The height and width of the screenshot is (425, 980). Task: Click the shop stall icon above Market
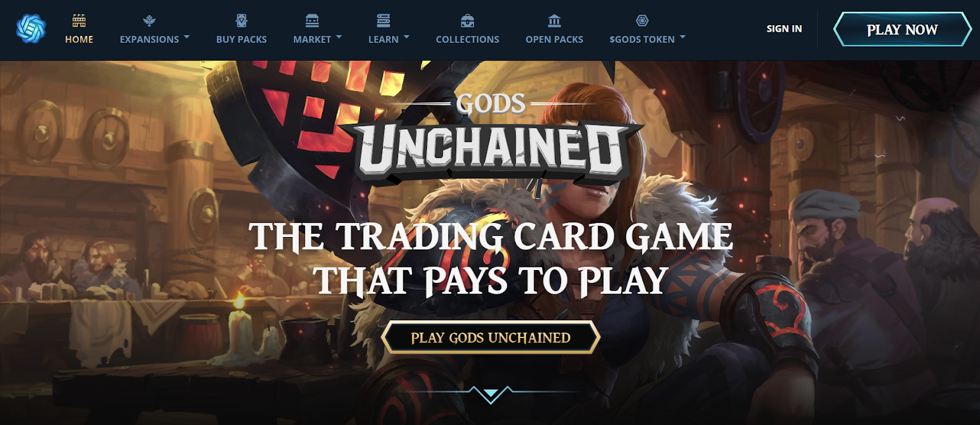click(312, 21)
